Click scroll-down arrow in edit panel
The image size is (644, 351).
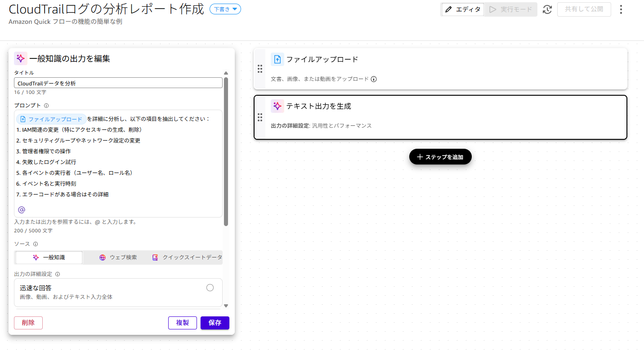point(226,306)
